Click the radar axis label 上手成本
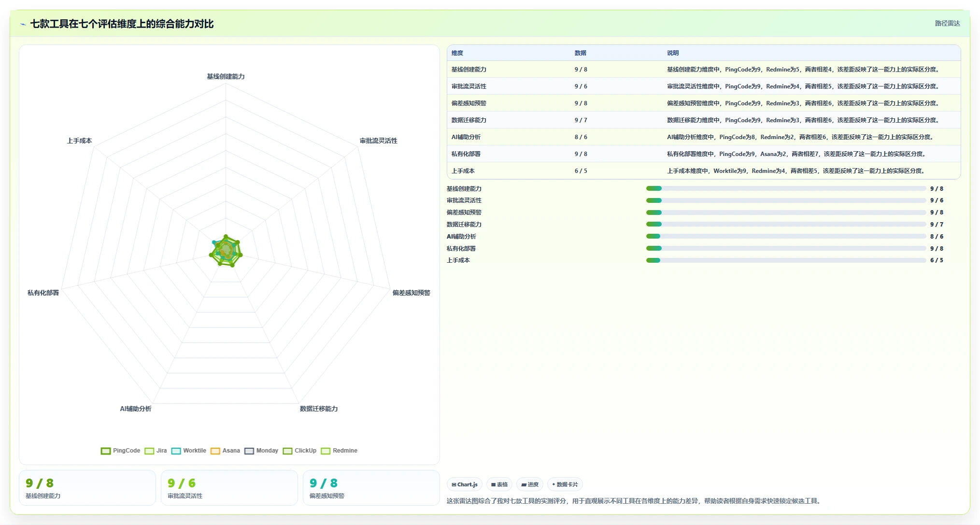The image size is (980, 525). click(79, 141)
